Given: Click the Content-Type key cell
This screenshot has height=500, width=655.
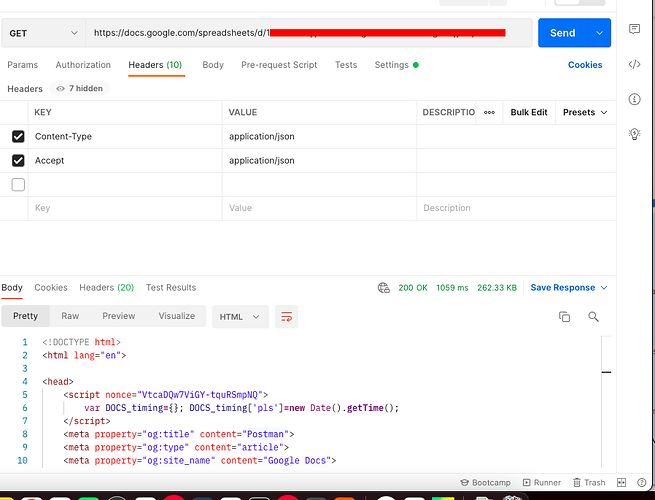Looking at the screenshot, I should tap(125, 137).
